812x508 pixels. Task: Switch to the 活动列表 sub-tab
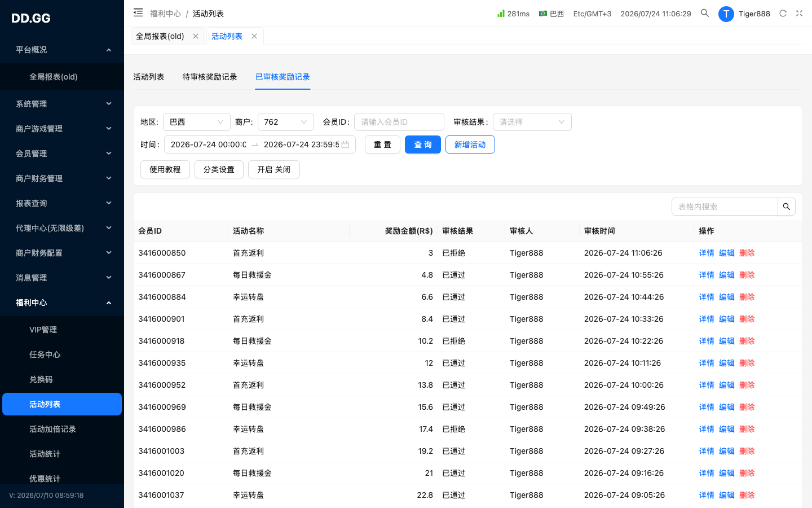pos(149,77)
